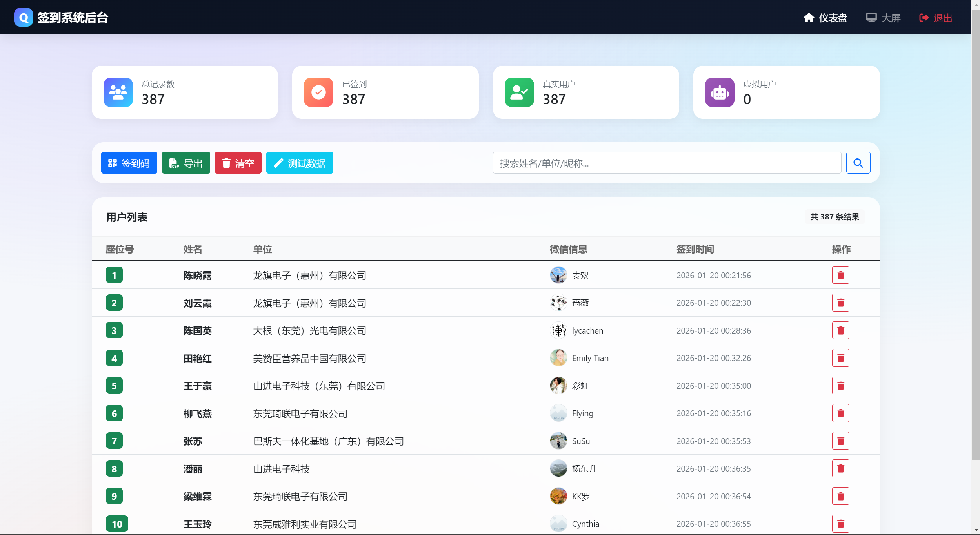Delete the row for 王于豪
The width and height of the screenshot is (980, 535).
pos(840,386)
